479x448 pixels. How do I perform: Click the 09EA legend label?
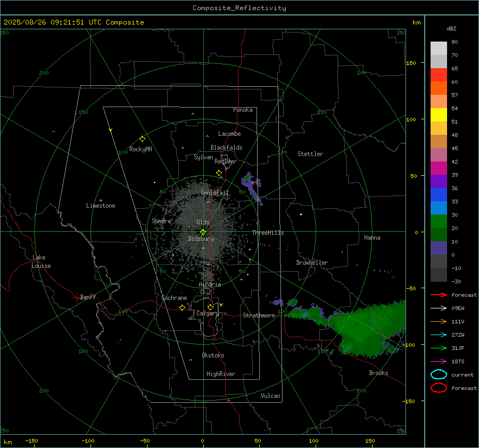(x=458, y=308)
